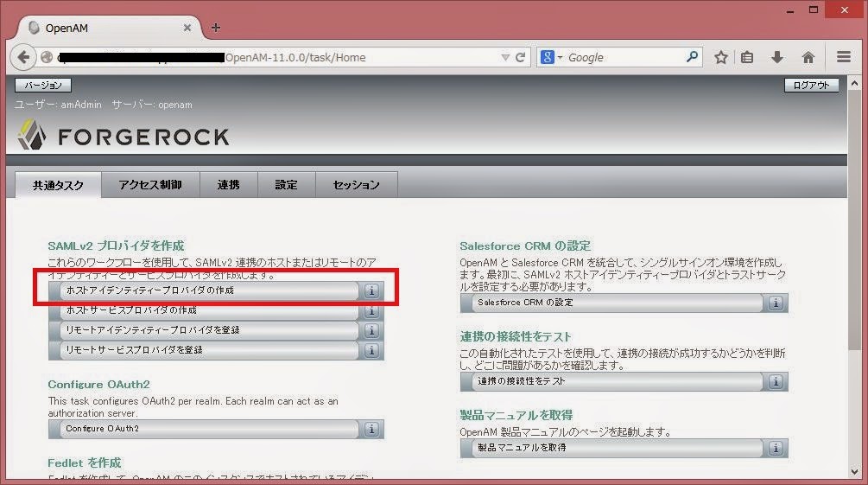Maximize the browser window
868x485 pixels.
pyautogui.click(x=814, y=10)
